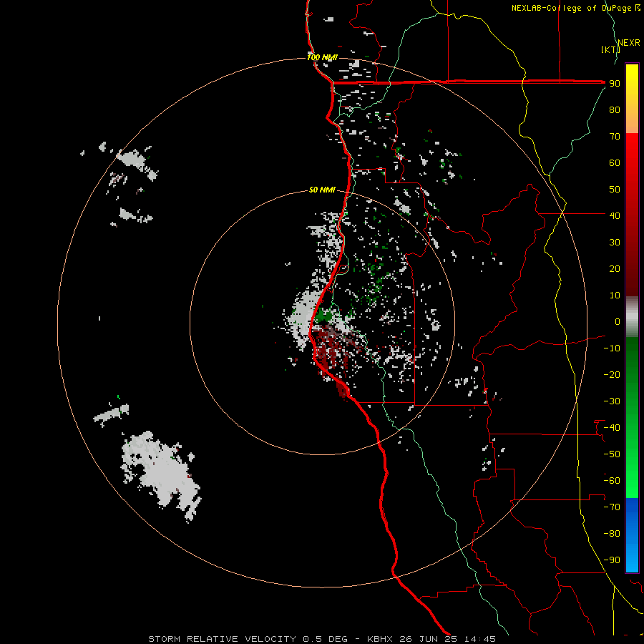This screenshot has height=644, width=644.
Task: Click the KBHX station identifier text
Action: [381, 639]
